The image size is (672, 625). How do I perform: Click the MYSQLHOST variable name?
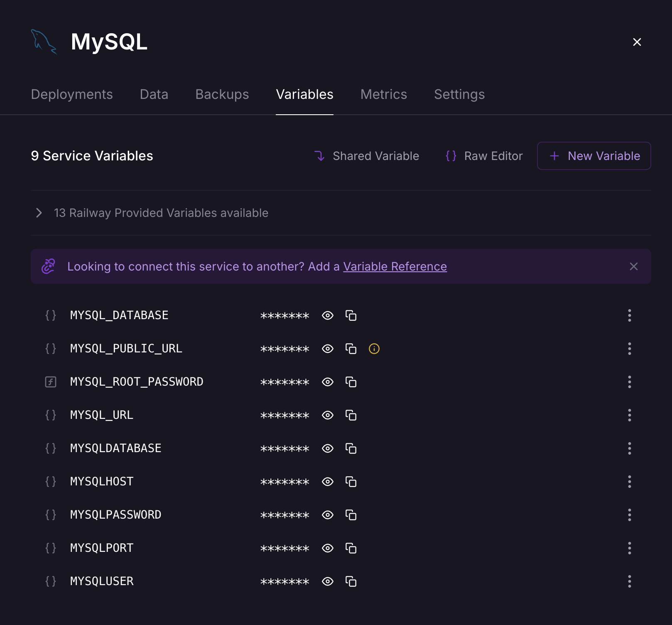point(102,482)
